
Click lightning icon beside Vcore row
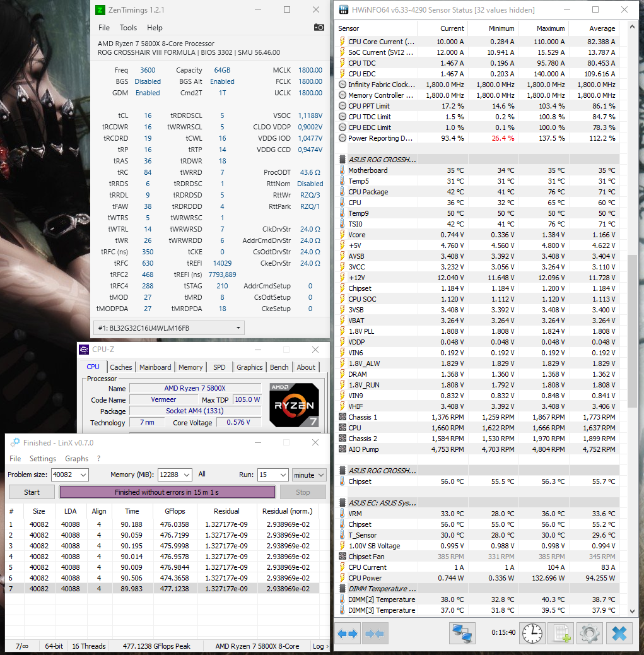click(x=342, y=235)
